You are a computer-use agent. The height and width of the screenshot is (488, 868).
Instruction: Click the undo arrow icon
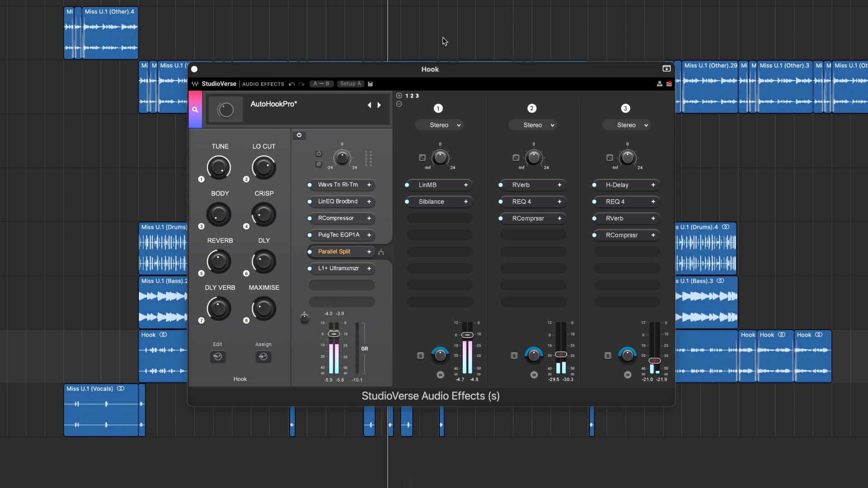point(292,84)
